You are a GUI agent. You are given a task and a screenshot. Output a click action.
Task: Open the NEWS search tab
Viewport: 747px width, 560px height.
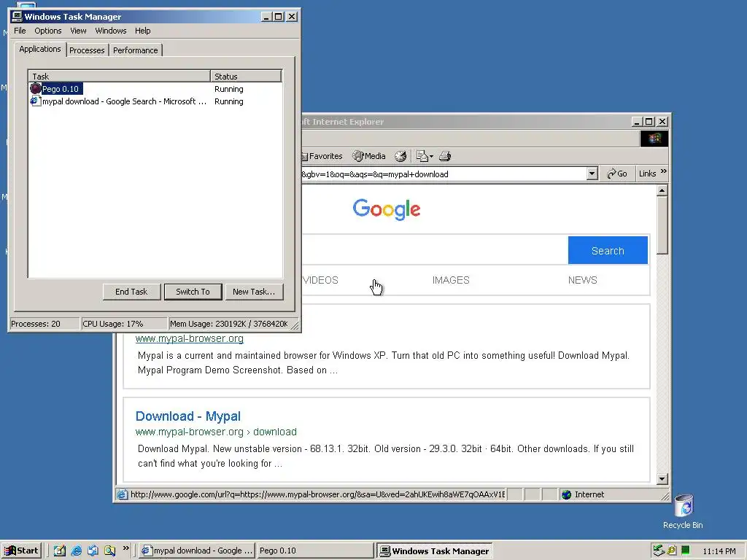pos(582,280)
